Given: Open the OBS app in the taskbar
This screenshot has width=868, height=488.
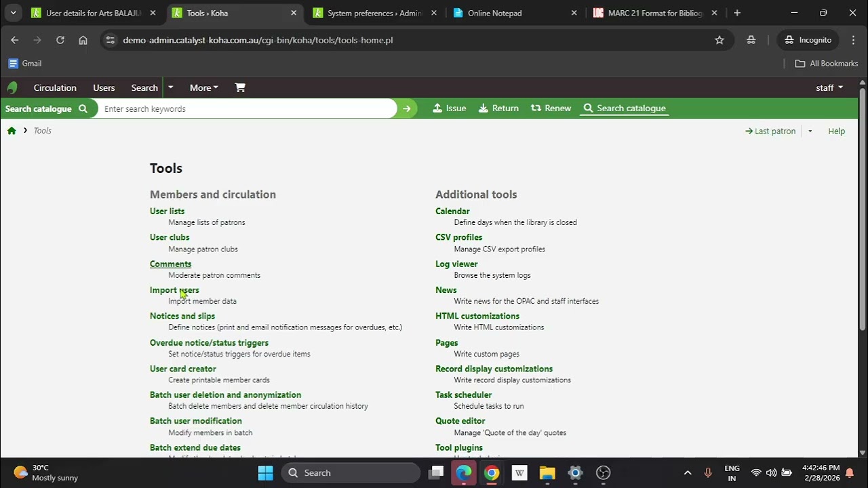Looking at the screenshot, I should pyautogui.click(x=603, y=472).
